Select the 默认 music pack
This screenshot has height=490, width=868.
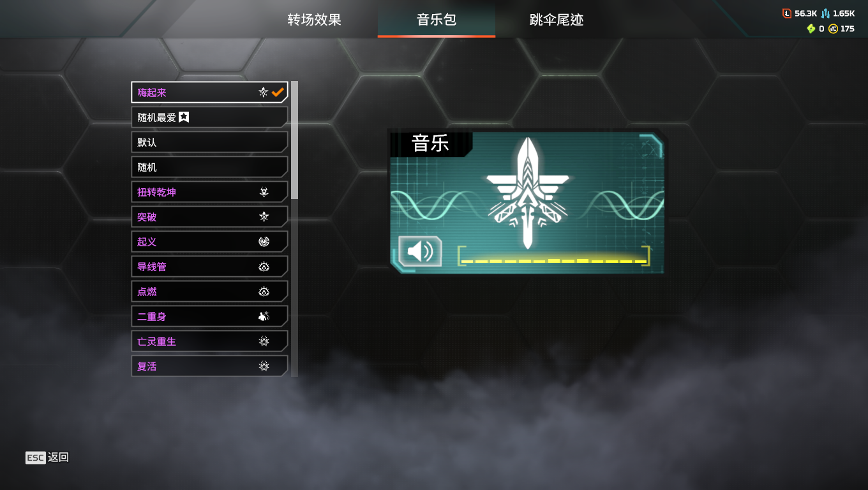tap(209, 142)
